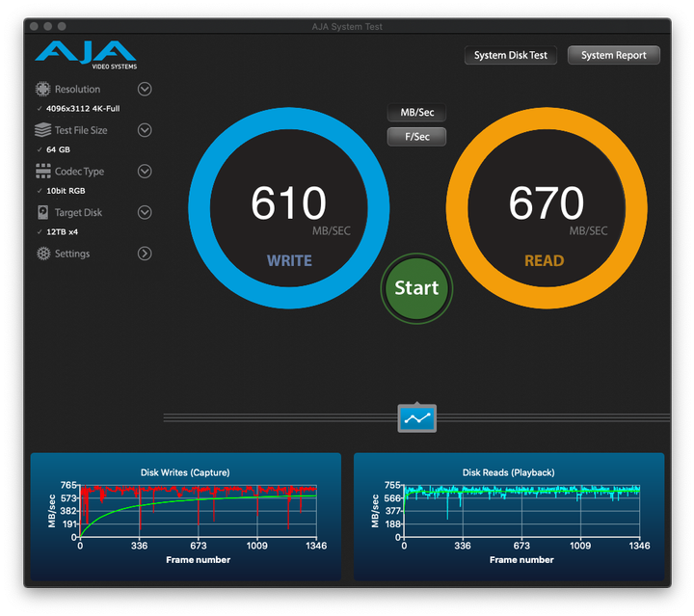Click the Target Disk drive icon
The height and width of the screenshot is (616, 694).
pyautogui.click(x=42, y=212)
